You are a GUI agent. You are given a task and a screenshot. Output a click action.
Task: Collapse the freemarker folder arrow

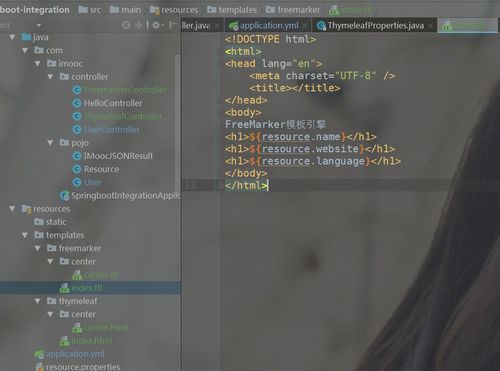(38, 248)
